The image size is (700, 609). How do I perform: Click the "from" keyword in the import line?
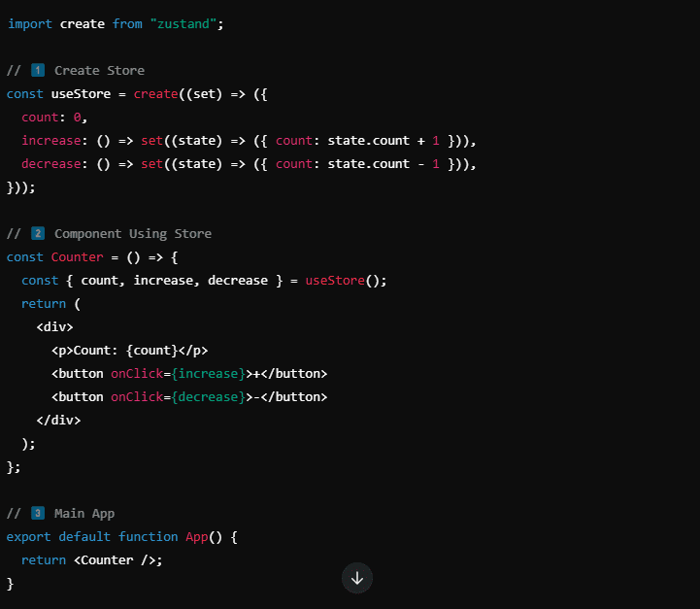coord(127,23)
